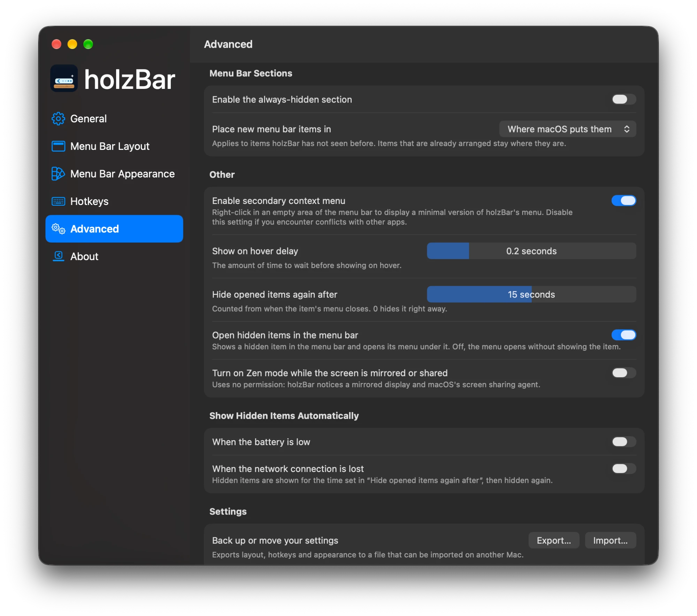Click 'Place new menu bar items in' label
The width and height of the screenshot is (697, 616).
271,129
